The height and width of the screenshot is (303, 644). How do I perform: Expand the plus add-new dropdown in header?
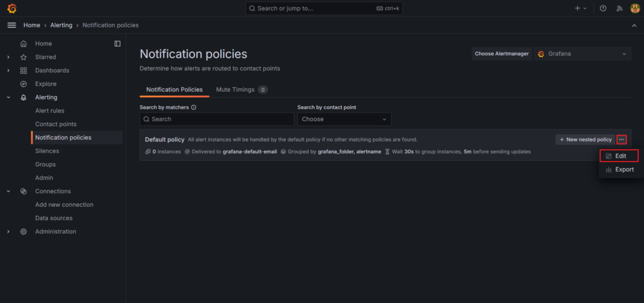[x=580, y=9]
